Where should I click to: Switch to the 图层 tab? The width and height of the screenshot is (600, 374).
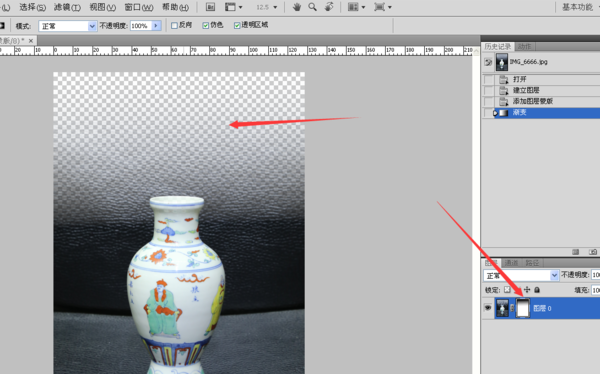(491, 263)
